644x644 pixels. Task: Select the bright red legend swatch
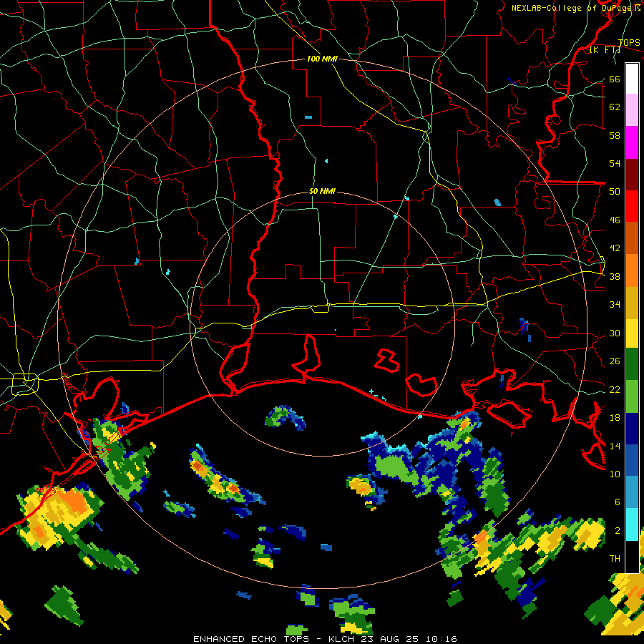pyautogui.click(x=632, y=206)
